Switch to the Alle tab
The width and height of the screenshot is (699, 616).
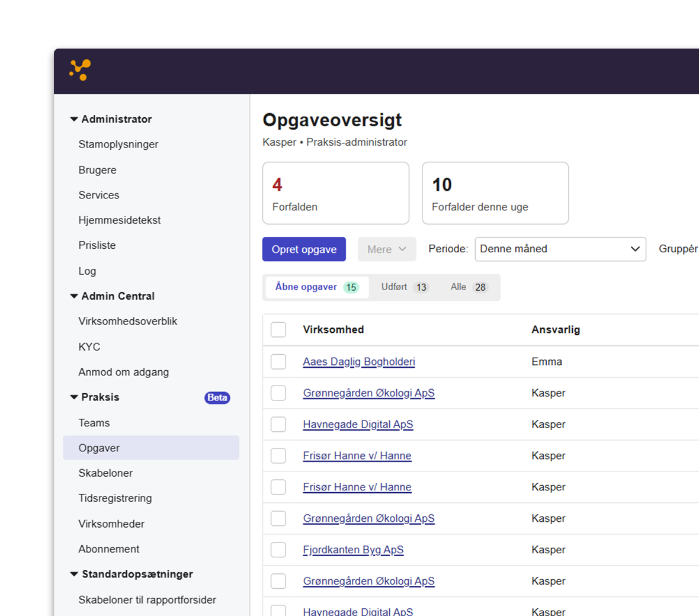(x=469, y=287)
